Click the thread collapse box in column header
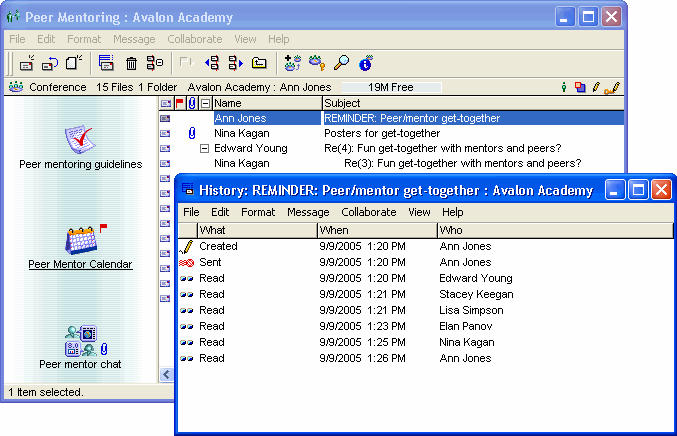 (205, 103)
